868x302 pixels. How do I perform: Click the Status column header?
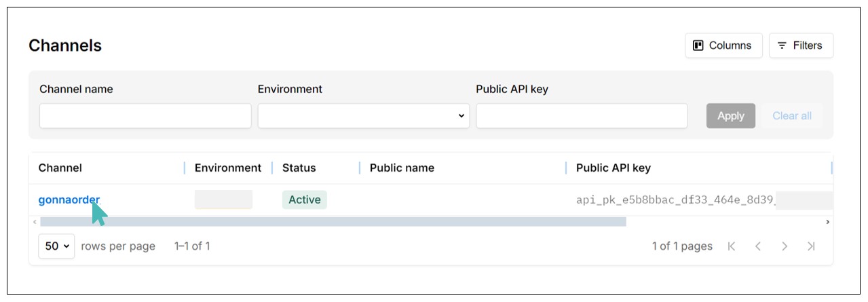pos(299,168)
